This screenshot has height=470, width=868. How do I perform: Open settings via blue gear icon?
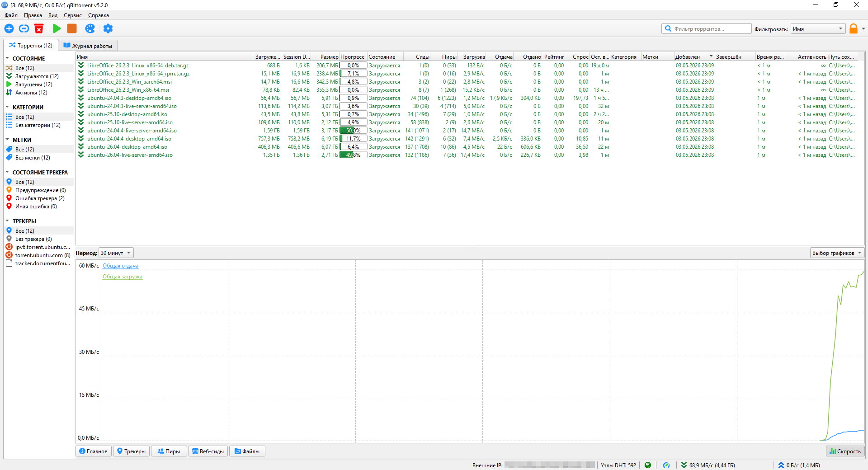pos(108,28)
